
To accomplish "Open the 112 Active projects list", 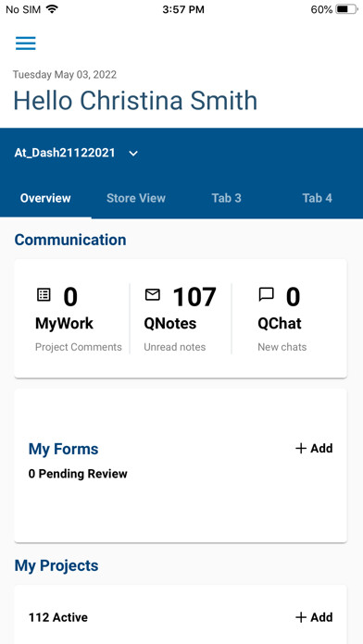I will 58,617.
